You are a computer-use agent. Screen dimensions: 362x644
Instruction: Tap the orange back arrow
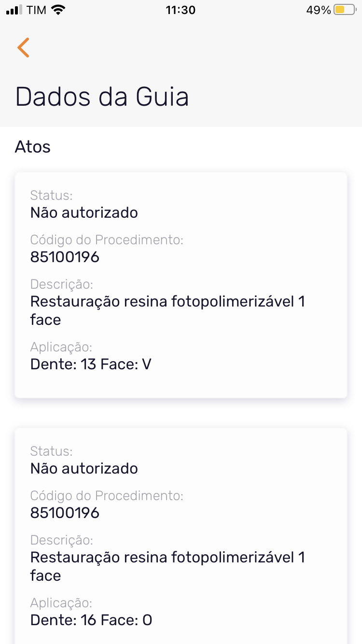(23, 47)
